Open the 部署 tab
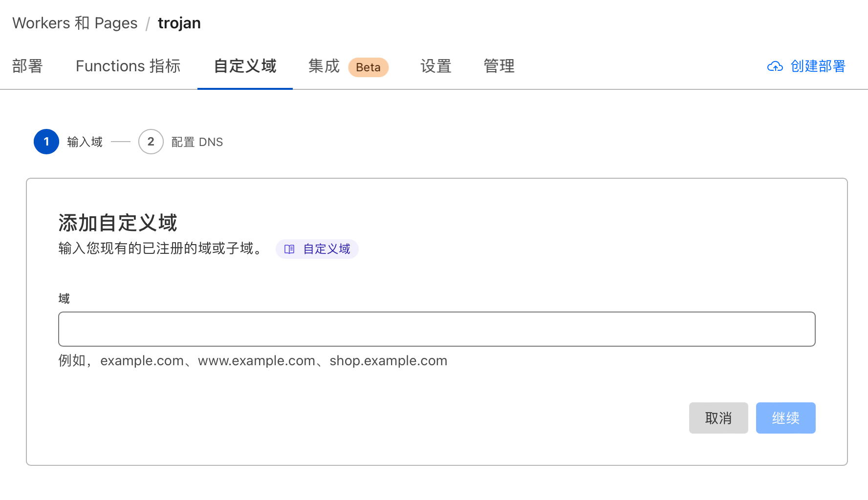This screenshot has width=868, height=500. pos(28,66)
